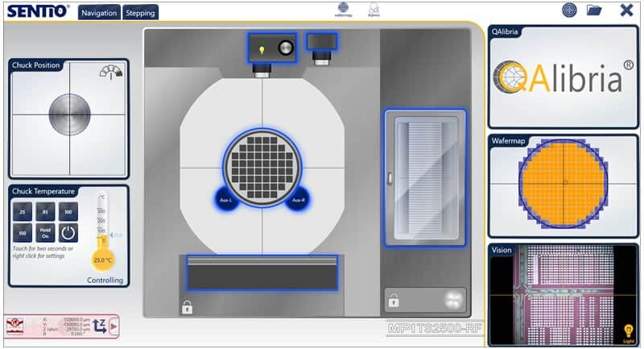Click the Aux-L auxiliary site
Screen dimensions: 644x349
pyautogui.click(x=226, y=200)
